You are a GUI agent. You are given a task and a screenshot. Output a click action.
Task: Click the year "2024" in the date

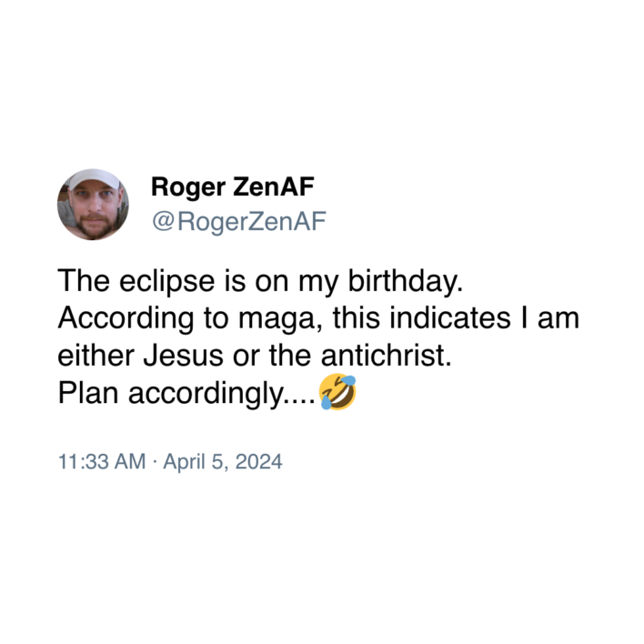click(x=260, y=461)
